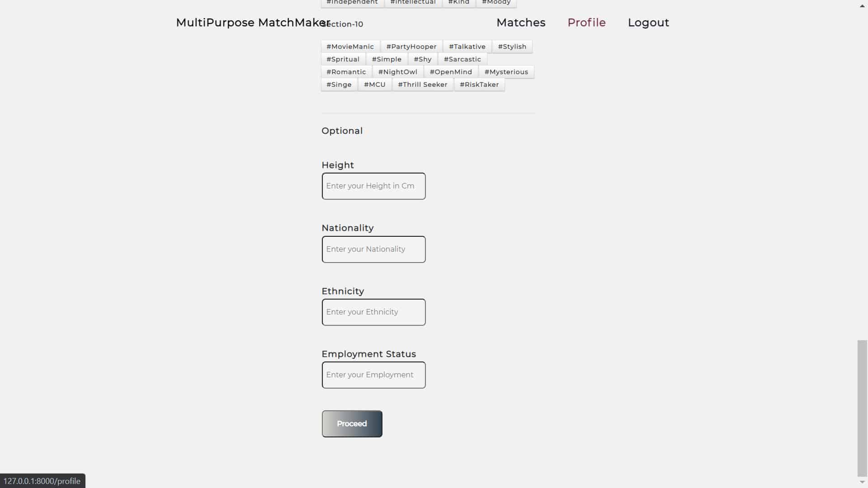
Task: Select the #PartyHooper tag
Action: click(411, 47)
